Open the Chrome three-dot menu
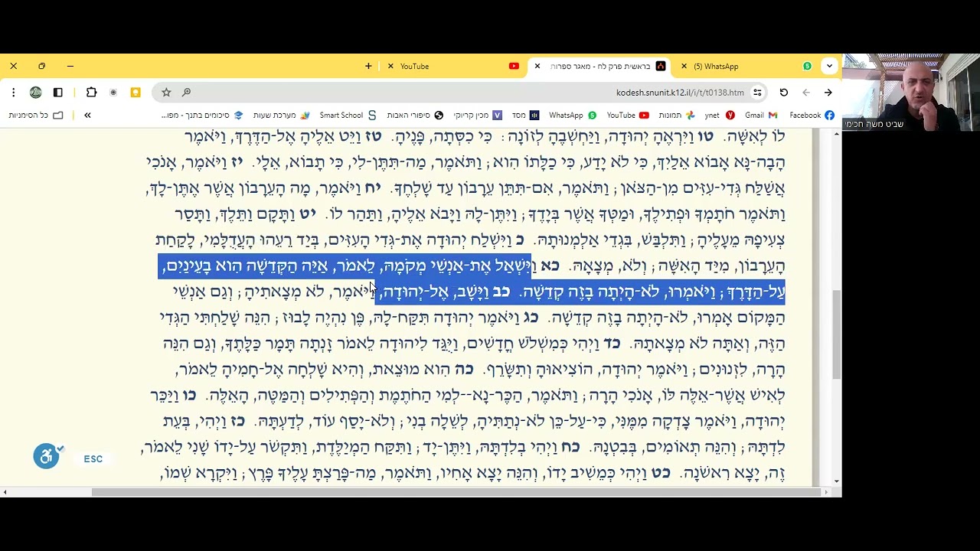This screenshot has width=980, height=551. point(13,93)
